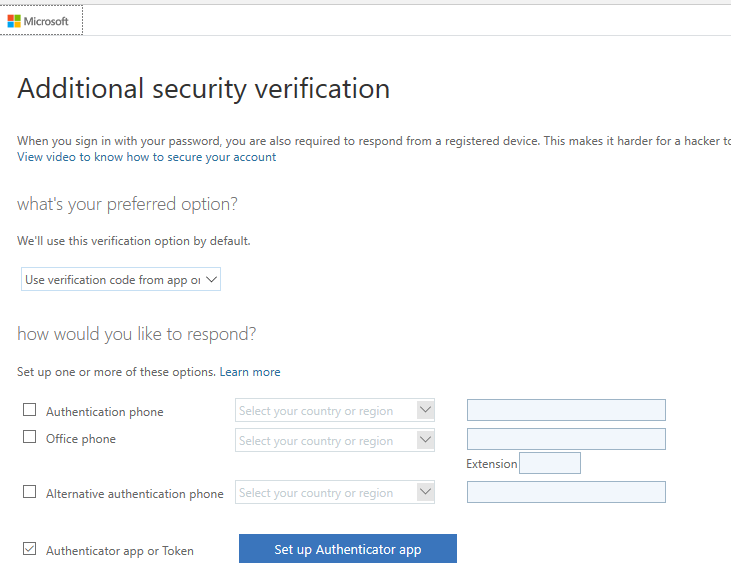Expand Alternative authentication phone country dropdown
Image resolution: width=731 pixels, height=576 pixels.
pos(335,492)
